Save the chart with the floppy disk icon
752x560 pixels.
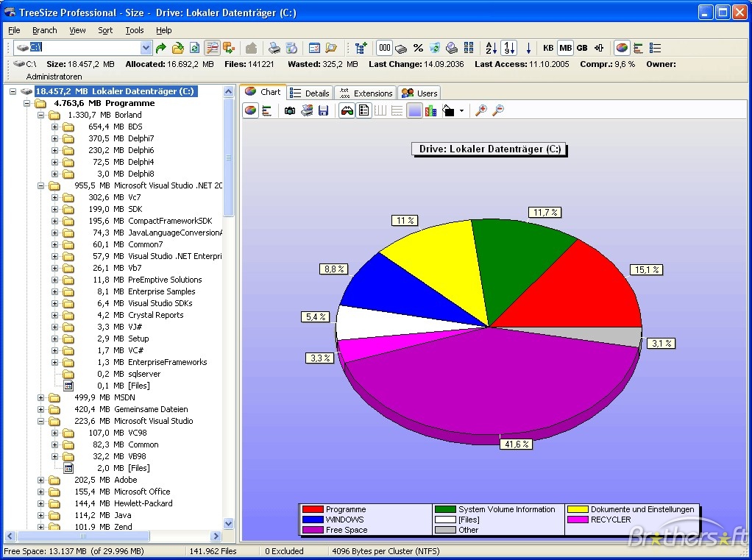click(324, 111)
